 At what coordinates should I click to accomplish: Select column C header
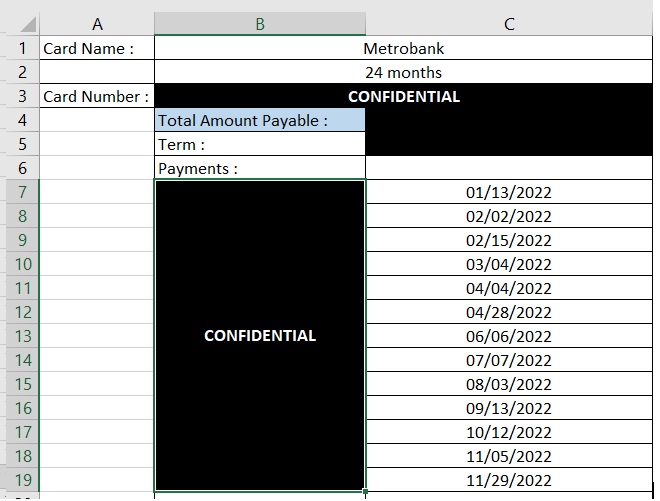[x=509, y=24]
